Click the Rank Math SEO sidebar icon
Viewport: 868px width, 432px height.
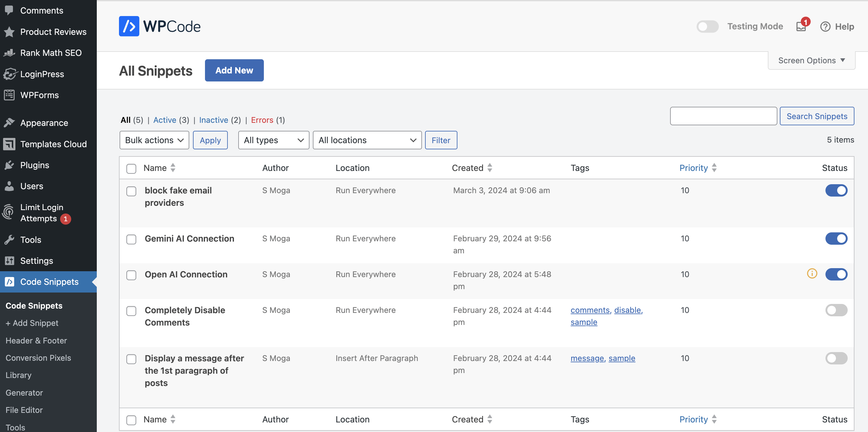click(10, 52)
